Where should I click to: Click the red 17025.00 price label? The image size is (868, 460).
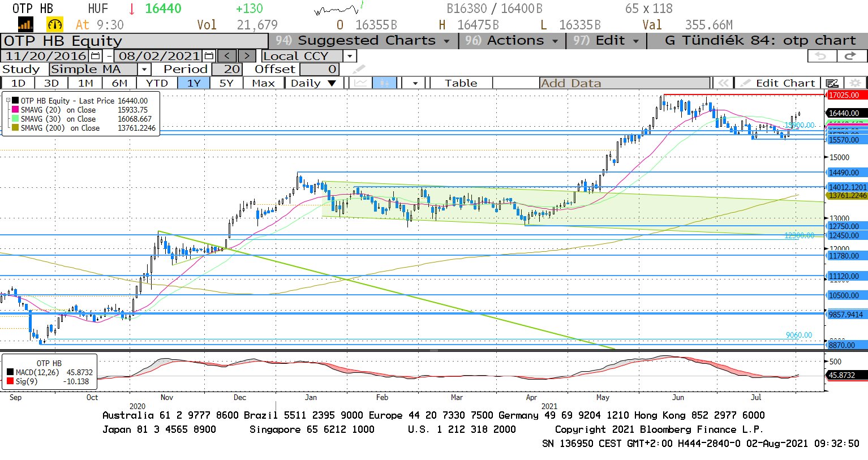click(846, 95)
